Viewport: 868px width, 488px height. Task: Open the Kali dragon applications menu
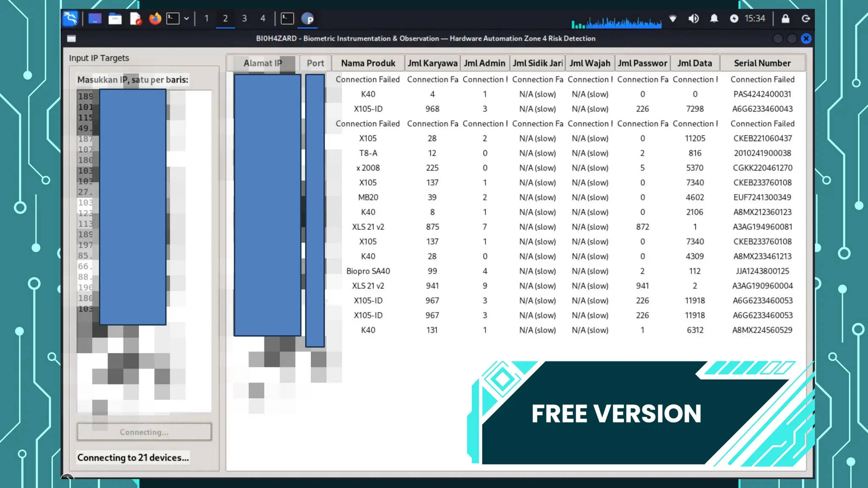pos(70,19)
